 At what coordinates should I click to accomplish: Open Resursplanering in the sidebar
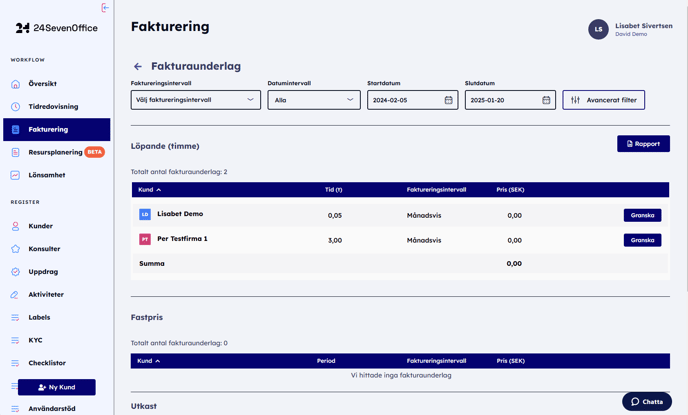pyautogui.click(x=55, y=152)
